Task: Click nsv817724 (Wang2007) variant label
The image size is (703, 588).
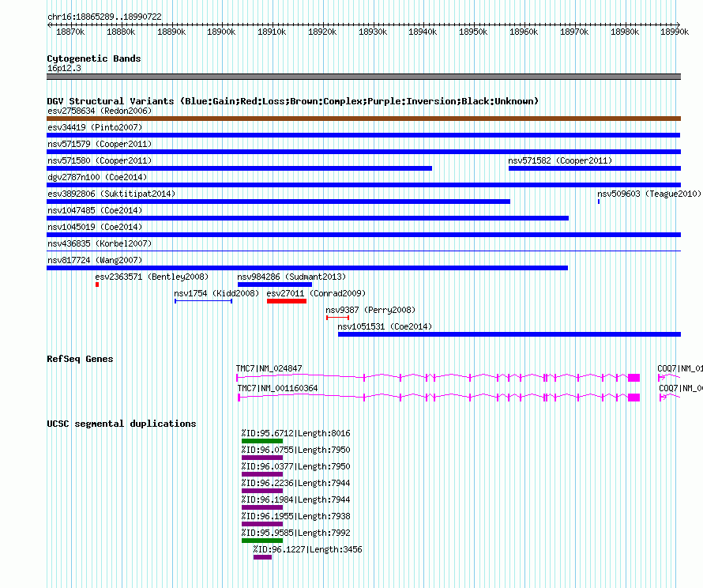Action: tap(95, 260)
